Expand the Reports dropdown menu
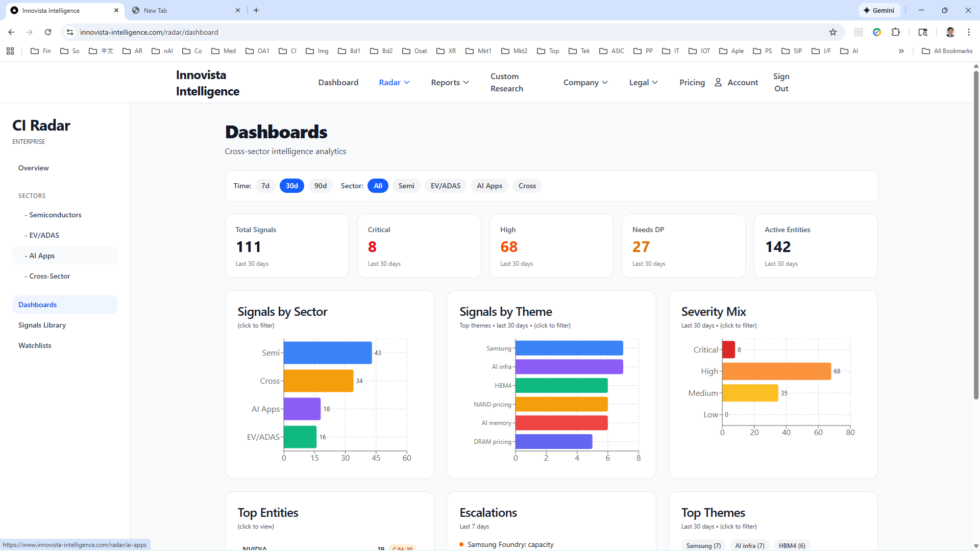Viewport: 980px width, 551px height. click(x=449, y=82)
